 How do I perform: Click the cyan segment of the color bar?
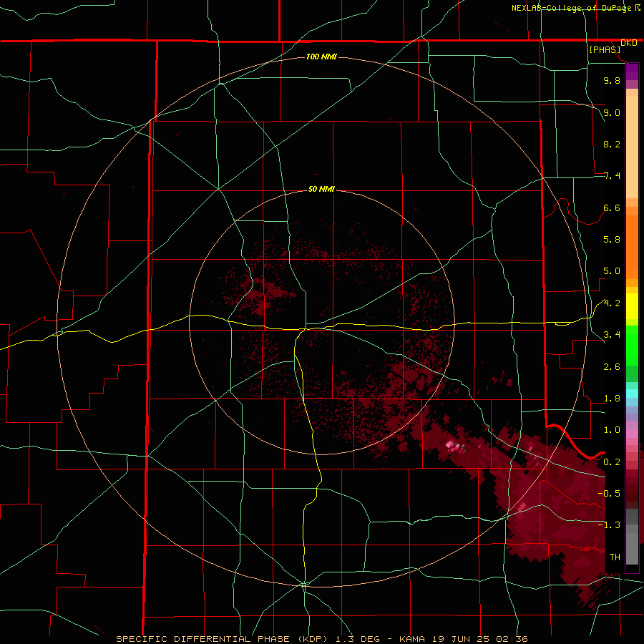tap(632, 393)
